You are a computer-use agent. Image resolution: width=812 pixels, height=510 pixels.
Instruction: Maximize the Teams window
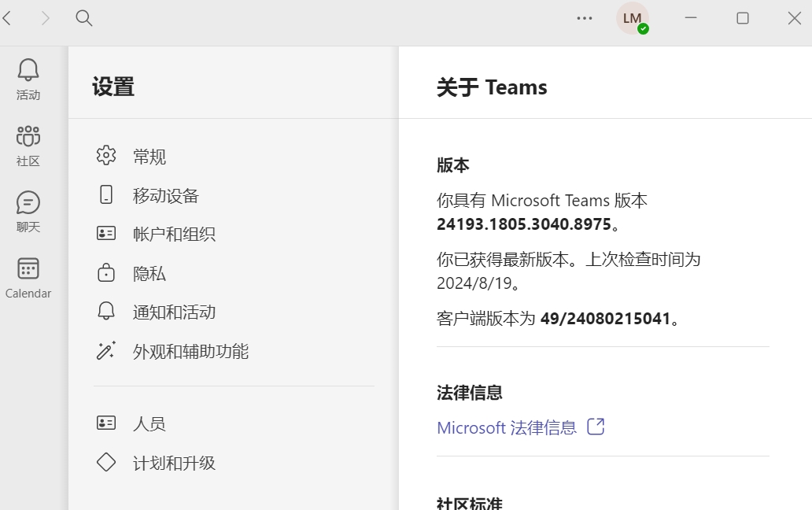743,18
